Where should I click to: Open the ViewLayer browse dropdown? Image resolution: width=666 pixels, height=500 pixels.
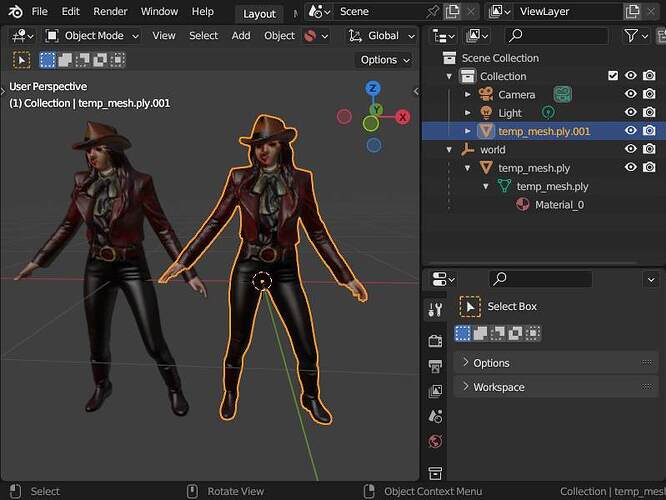pos(499,12)
